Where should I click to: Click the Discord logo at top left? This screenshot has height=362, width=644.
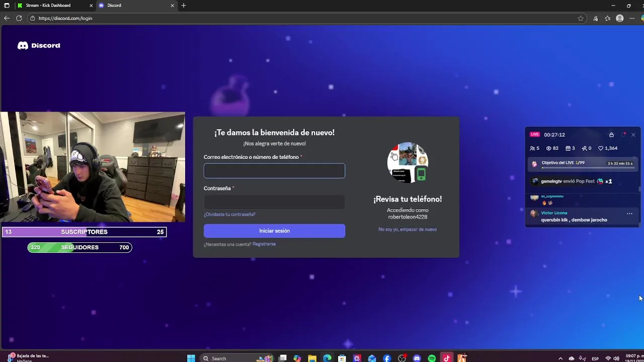(39, 45)
